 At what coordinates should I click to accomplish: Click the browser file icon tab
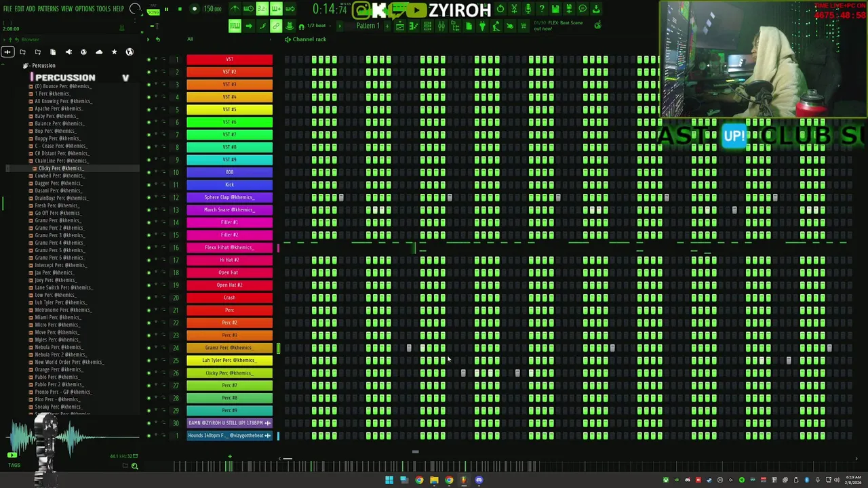coord(53,52)
